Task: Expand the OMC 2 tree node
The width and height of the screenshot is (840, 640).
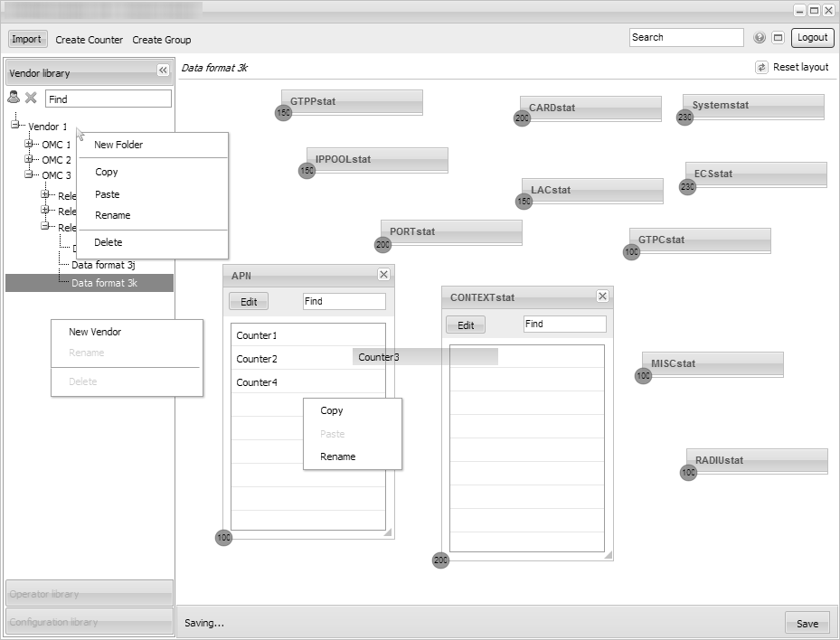Action: [x=29, y=159]
